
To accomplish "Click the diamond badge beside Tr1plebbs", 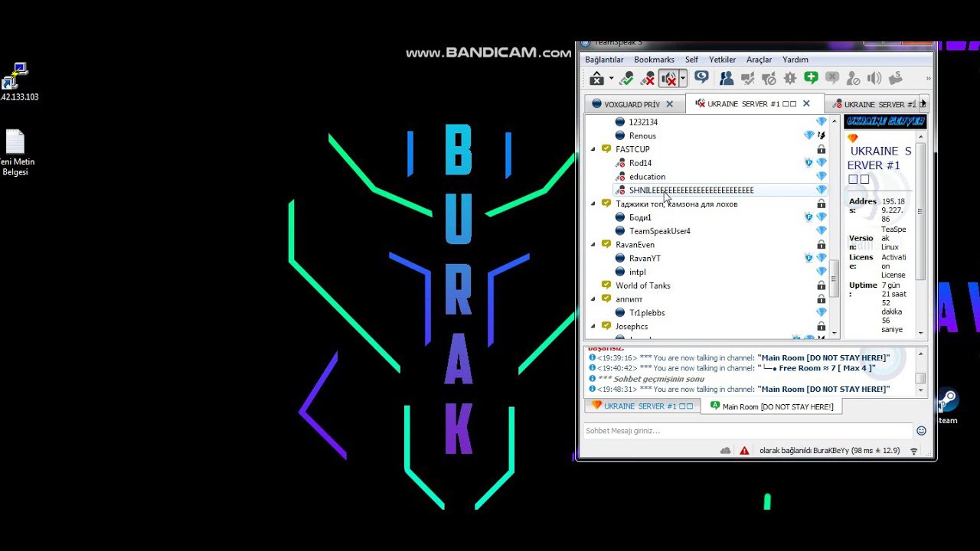I will pos(822,313).
